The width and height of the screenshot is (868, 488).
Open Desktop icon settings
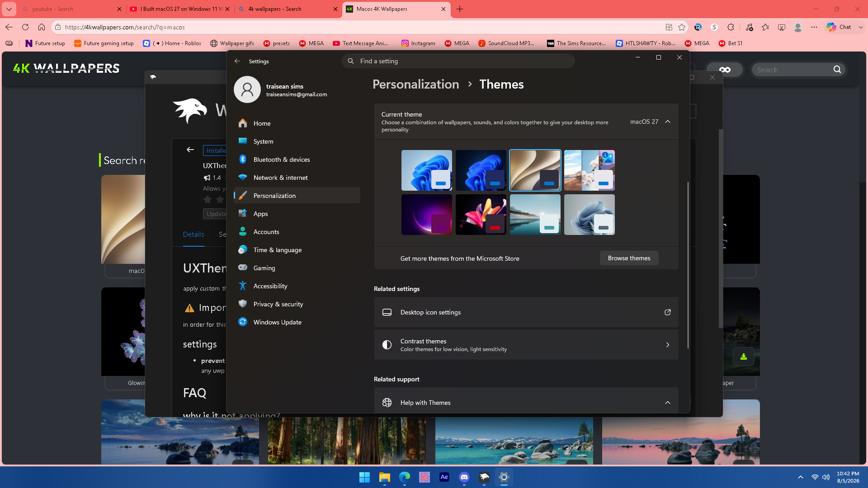[526, 312]
